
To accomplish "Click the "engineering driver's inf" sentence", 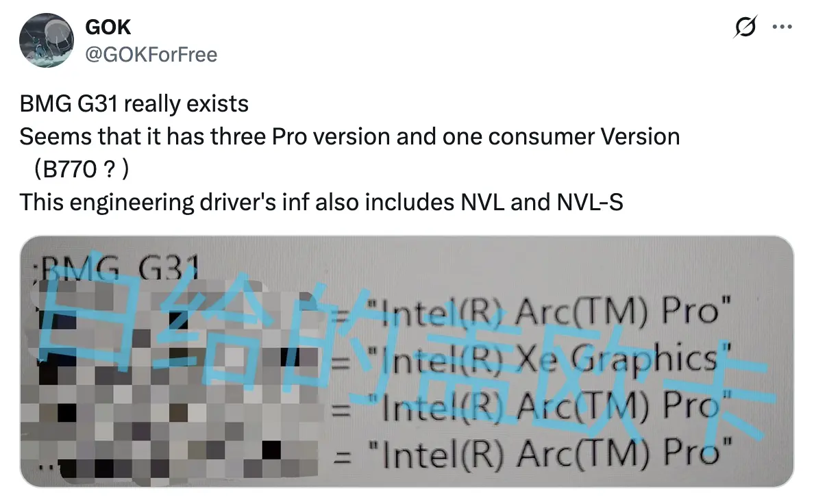I will point(206,202).
